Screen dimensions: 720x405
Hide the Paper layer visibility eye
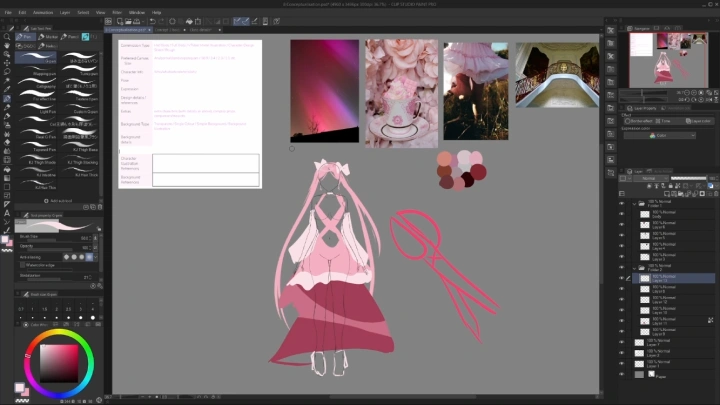(x=621, y=375)
